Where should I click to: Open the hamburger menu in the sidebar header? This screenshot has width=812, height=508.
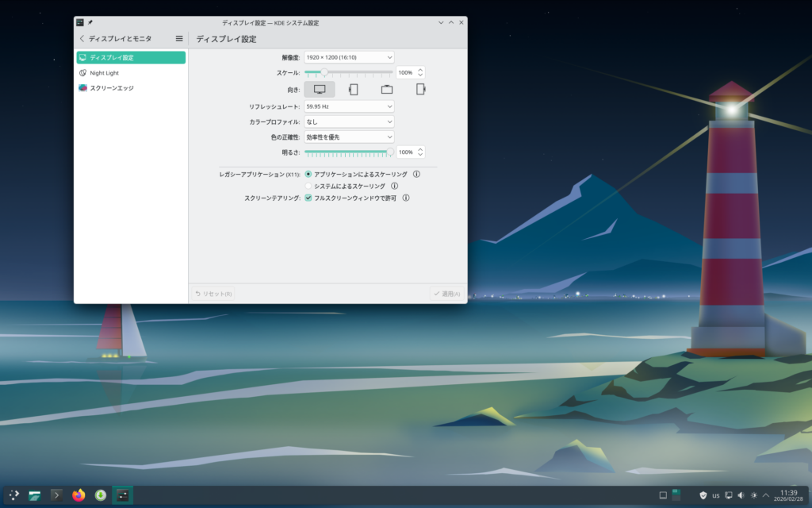pyautogui.click(x=179, y=38)
